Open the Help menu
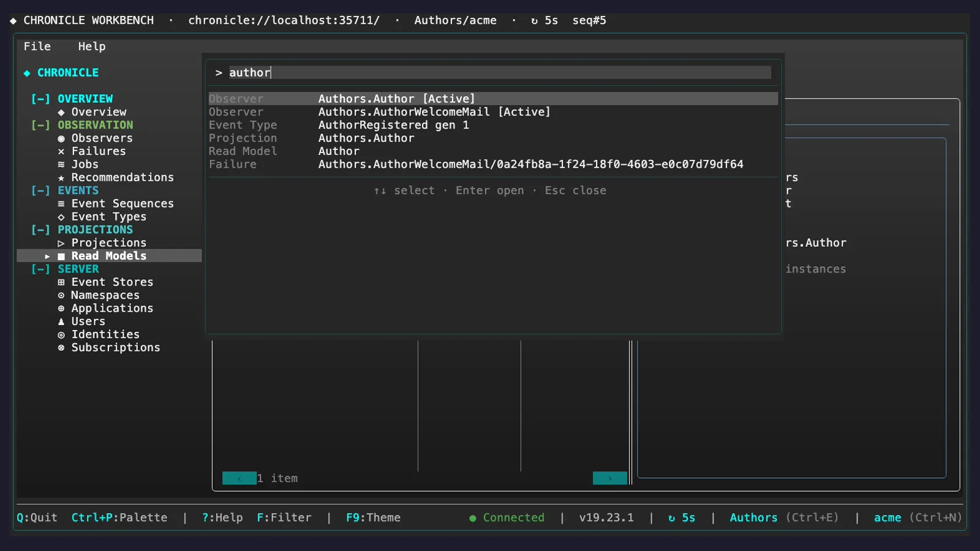 point(92,47)
